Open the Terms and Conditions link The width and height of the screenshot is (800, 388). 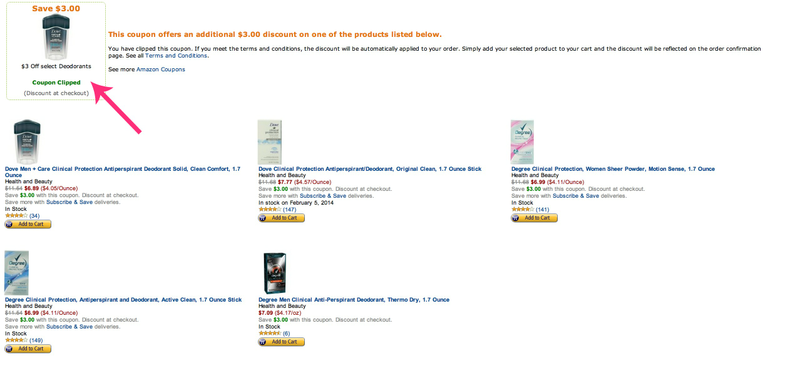click(x=176, y=56)
